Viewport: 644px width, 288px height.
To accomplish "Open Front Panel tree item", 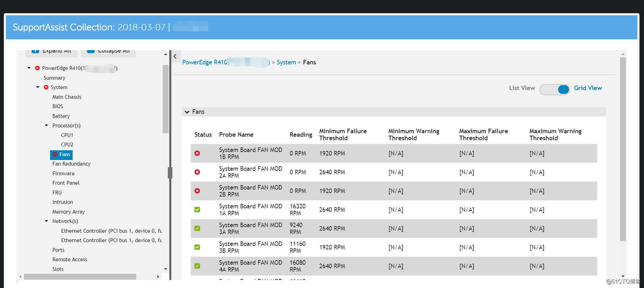I will point(66,183).
